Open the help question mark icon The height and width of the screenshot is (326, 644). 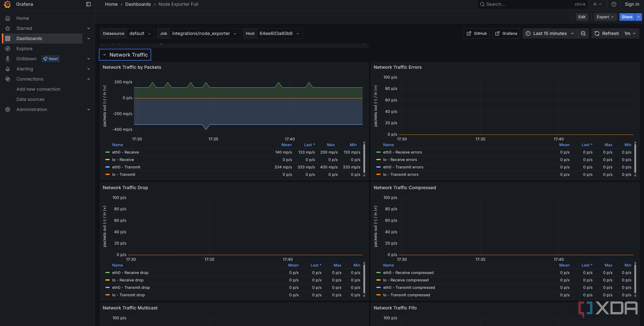(x=613, y=4)
